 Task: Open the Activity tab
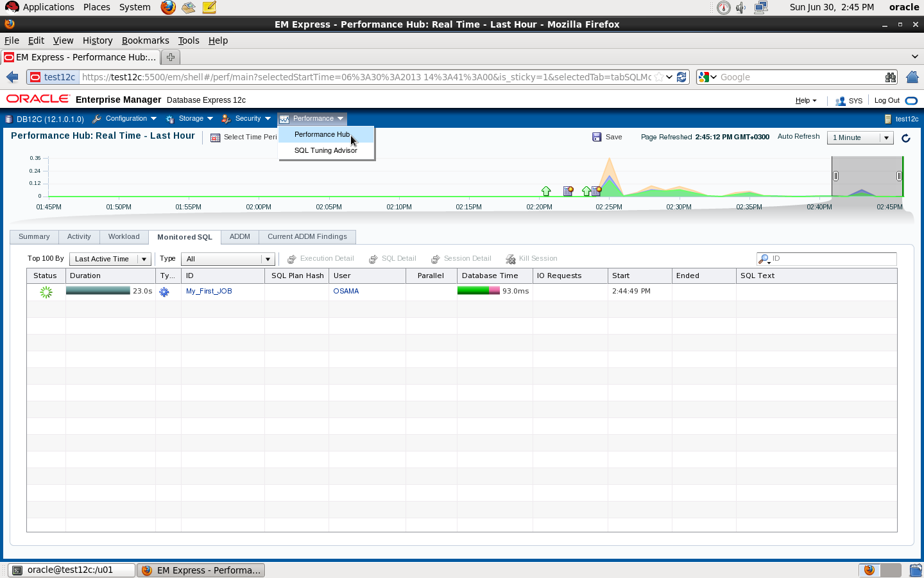tap(79, 237)
